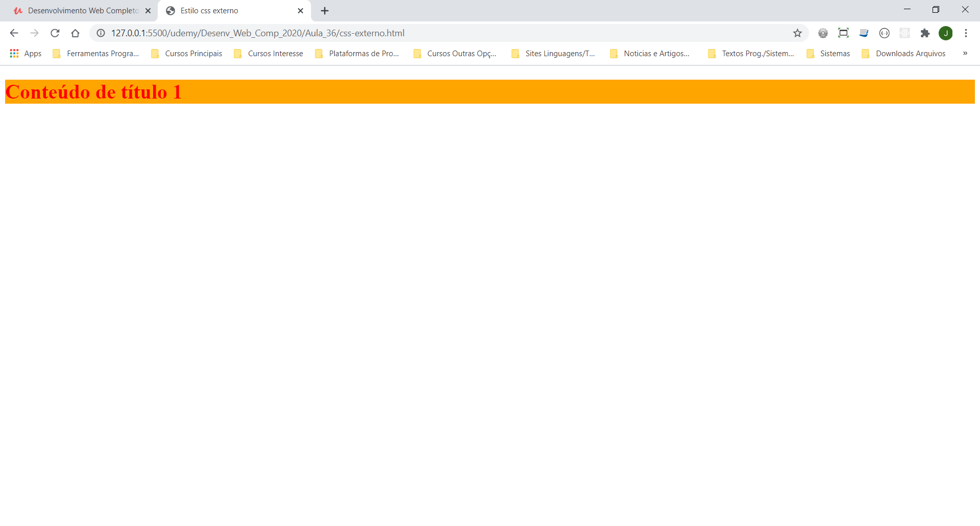Screen dimensions: 980x526
Task: Open a new browser tab
Action: 325,11
